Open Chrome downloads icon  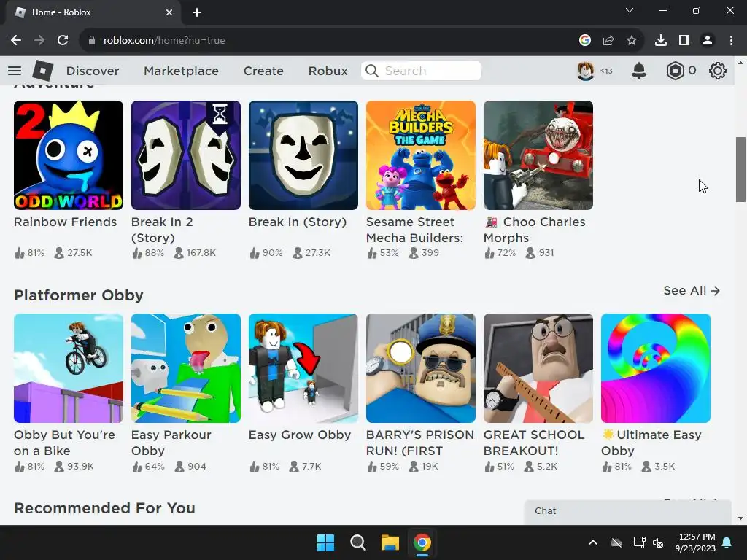point(661,41)
